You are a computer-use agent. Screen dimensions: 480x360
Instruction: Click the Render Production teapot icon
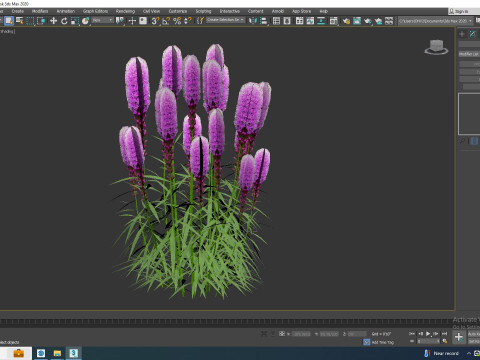point(368,21)
